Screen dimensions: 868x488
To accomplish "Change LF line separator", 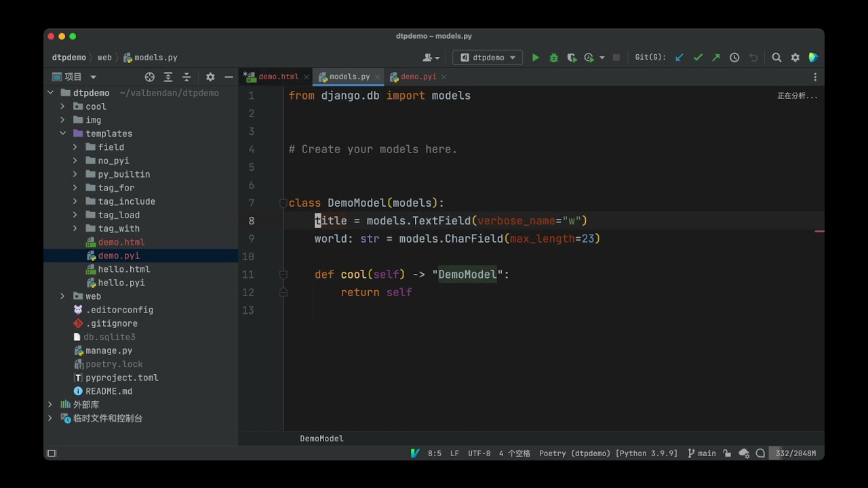I will click(x=454, y=453).
